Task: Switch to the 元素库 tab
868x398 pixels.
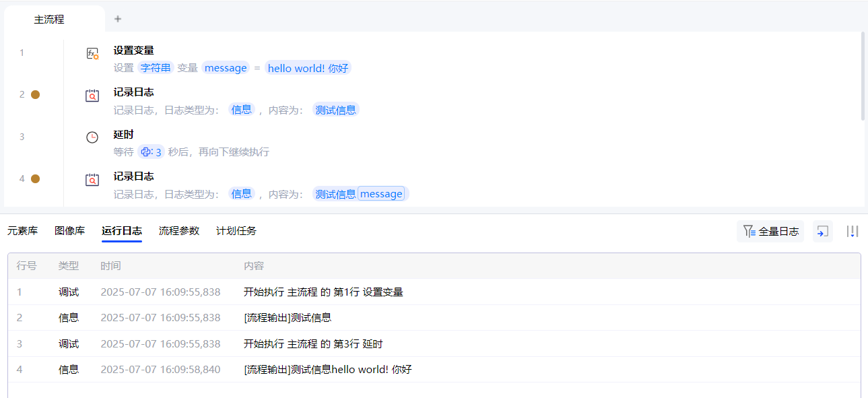Action: coord(22,231)
